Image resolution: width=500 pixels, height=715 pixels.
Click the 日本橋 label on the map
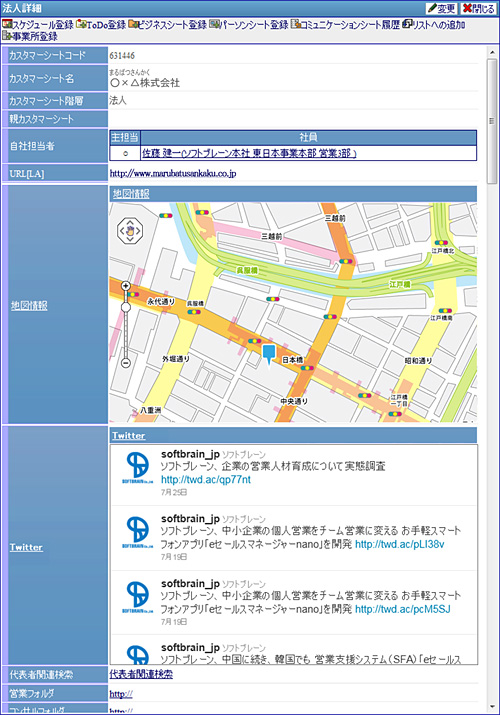[292, 360]
